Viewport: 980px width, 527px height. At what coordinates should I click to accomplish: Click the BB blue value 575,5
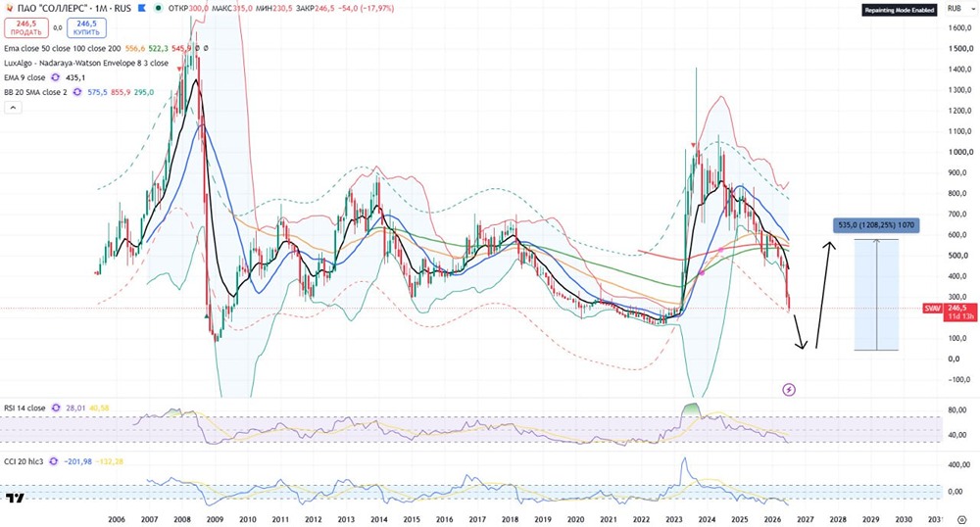tap(97, 92)
